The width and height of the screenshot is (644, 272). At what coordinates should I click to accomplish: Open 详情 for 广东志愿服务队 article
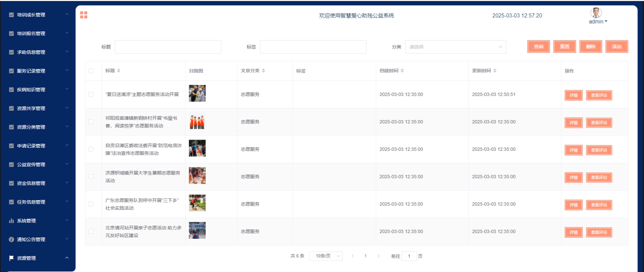point(574,205)
